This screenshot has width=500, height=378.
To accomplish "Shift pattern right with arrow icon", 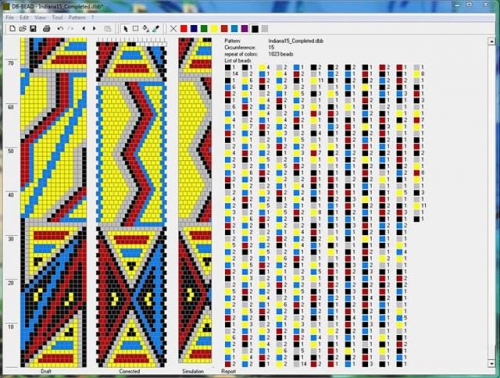I will pyautogui.click(x=94, y=29).
